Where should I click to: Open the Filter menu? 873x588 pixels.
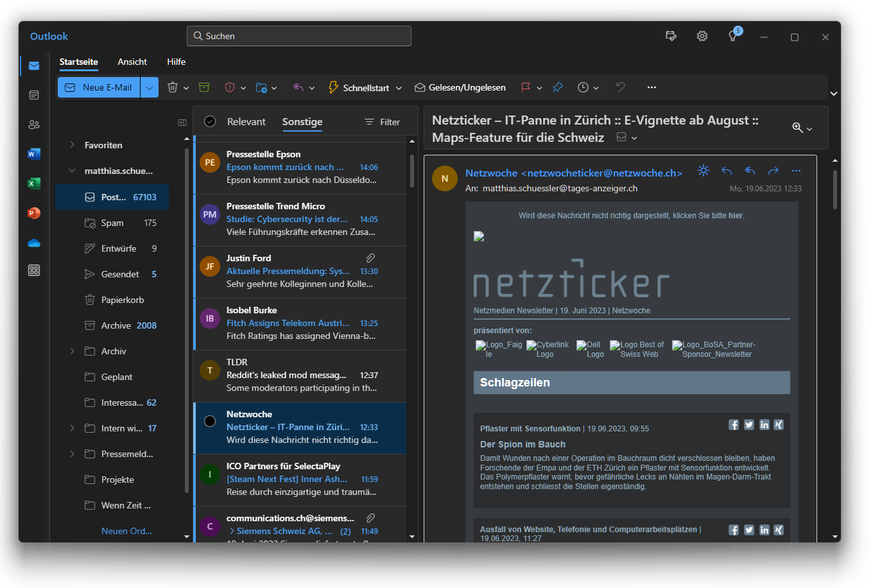382,122
